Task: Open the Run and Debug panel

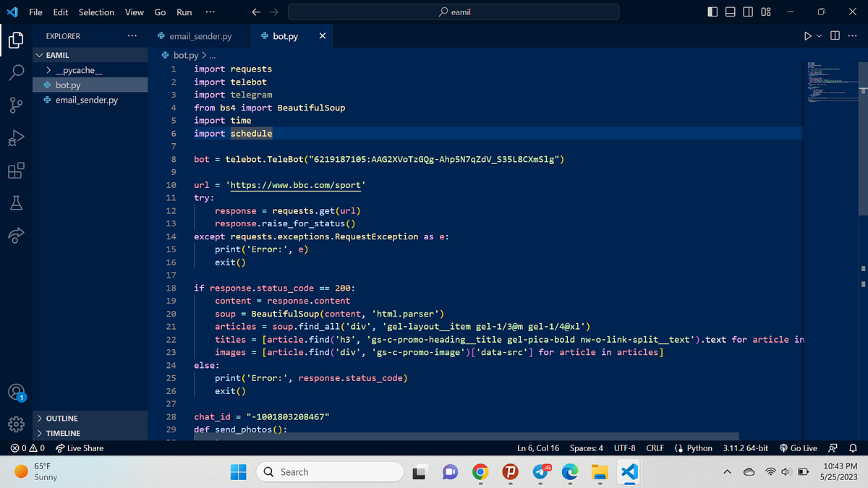Action: [x=16, y=137]
